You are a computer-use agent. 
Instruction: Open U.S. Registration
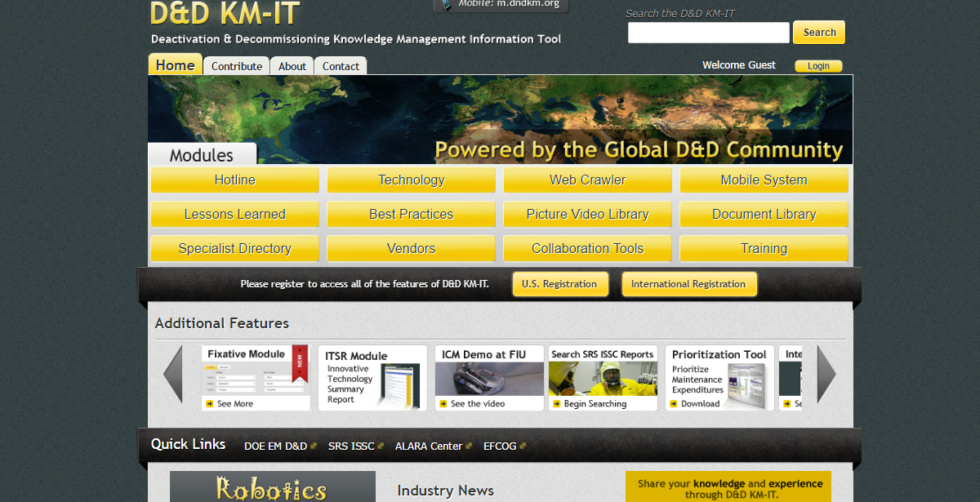pyautogui.click(x=560, y=284)
